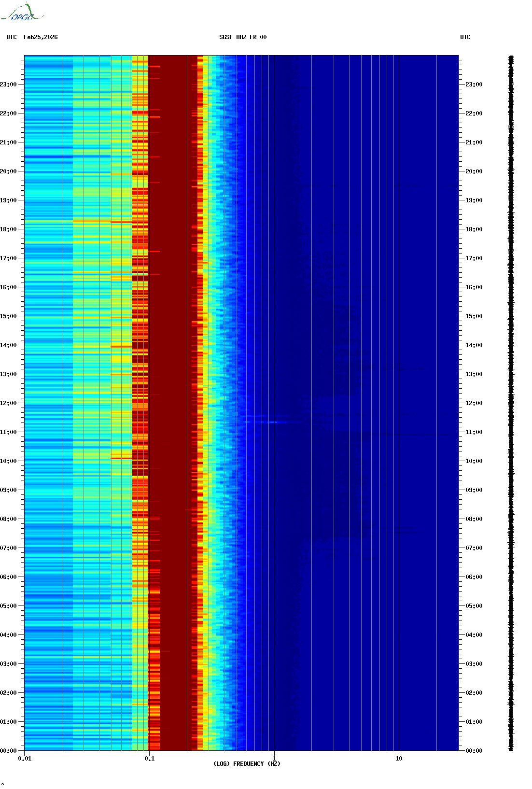Click the seismogram waveform trace on far right
This screenshot has width=532, height=789.
pyautogui.click(x=511, y=403)
